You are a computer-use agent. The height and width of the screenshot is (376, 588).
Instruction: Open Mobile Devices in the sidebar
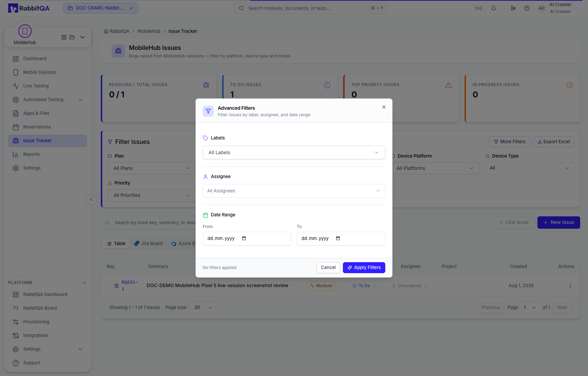click(x=48, y=72)
